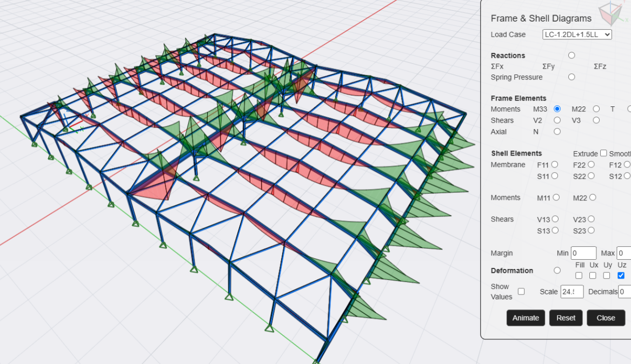Uncheck the Uz deformation checkbox
The image size is (631, 364).
coord(621,275)
